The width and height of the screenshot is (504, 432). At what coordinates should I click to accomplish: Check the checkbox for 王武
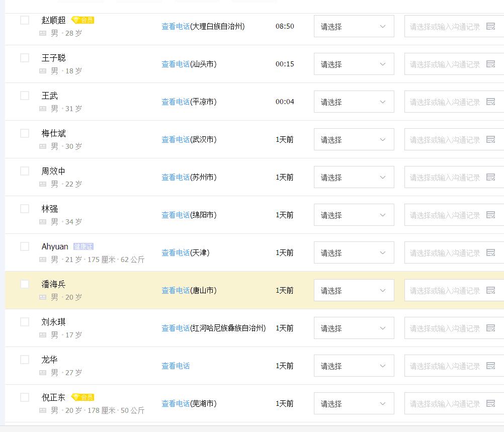(x=24, y=96)
